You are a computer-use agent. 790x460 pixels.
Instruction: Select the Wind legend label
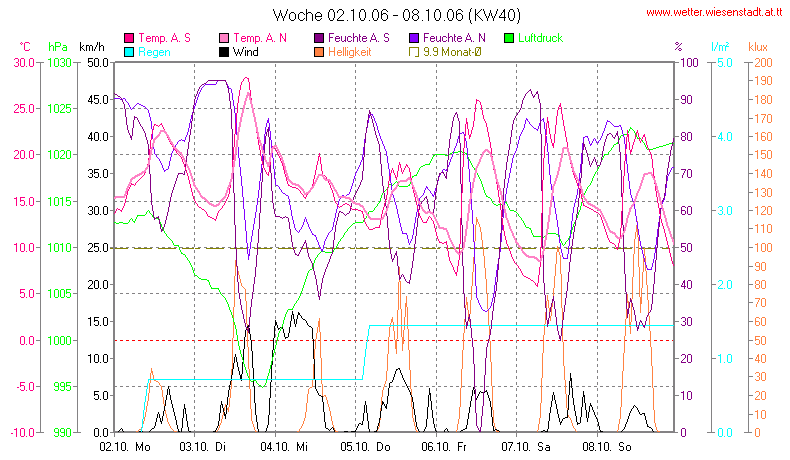coord(245,52)
